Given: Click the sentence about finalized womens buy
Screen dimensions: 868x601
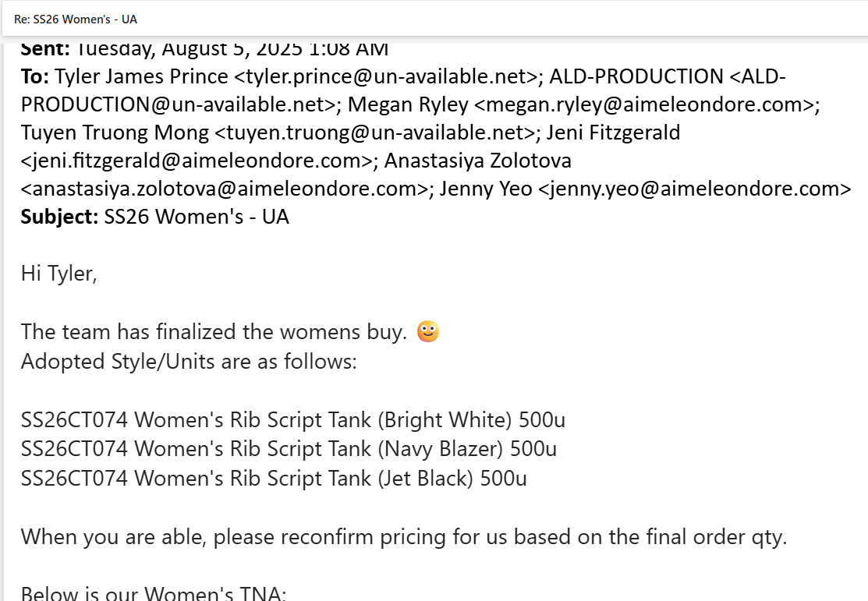Looking at the screenshot, I should coord(214,331).
